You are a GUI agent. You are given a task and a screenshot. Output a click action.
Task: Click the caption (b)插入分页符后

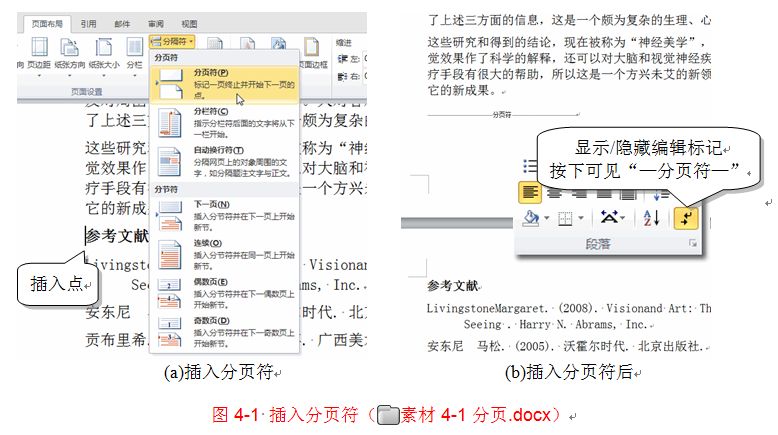point(569,372)
